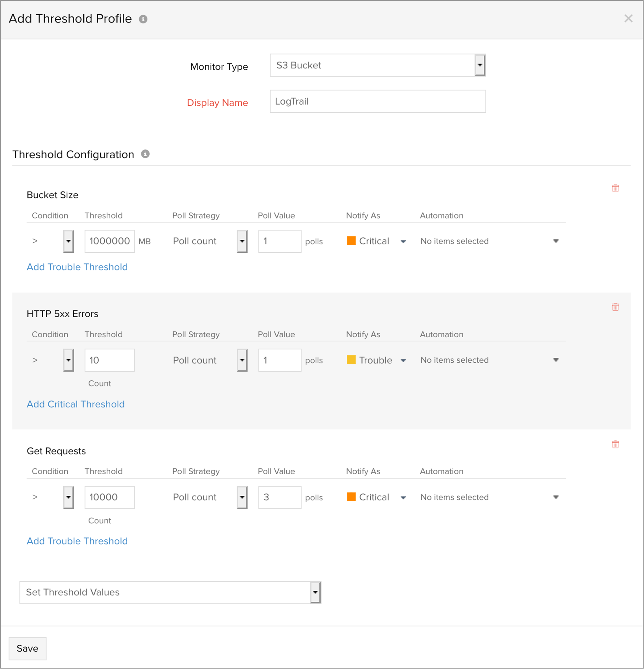Click info icon beside Add Threshold Profile title
The width and height of the screenshot is (644, 669).
click(x=144, y=19)
